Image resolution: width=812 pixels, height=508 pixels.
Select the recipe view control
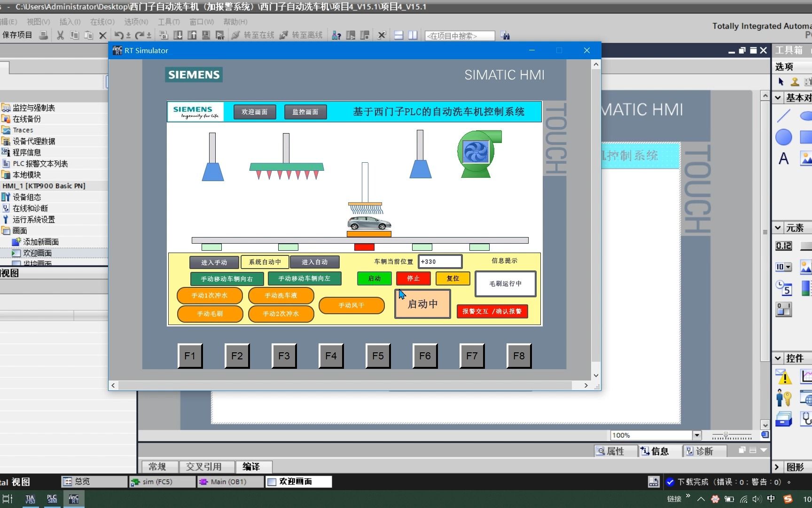pos(783,419)
